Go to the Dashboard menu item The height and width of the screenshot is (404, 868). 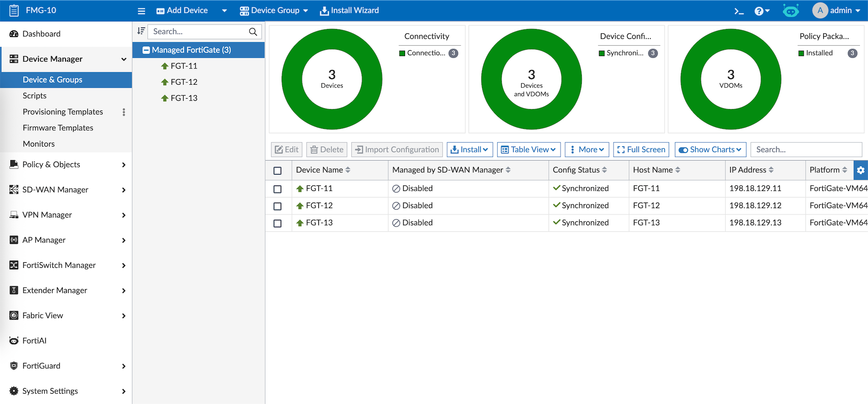41,34
